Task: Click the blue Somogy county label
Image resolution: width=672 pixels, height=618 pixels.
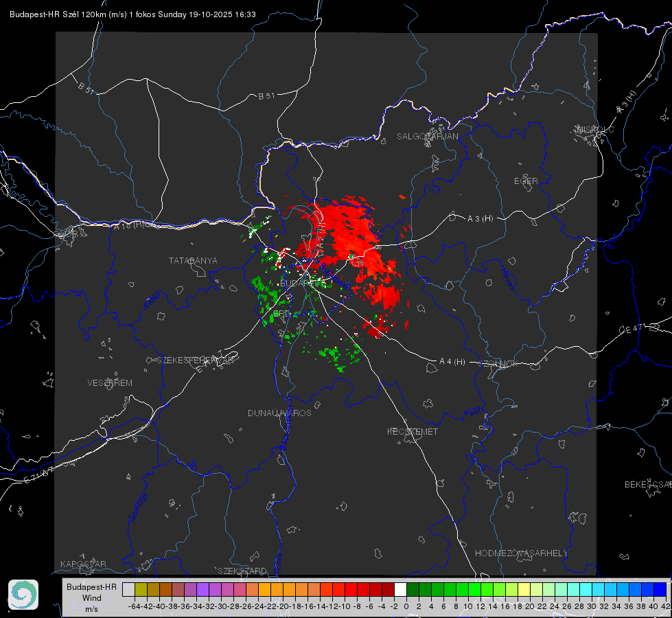Action: pyautogui.click(x=138, y=507)
